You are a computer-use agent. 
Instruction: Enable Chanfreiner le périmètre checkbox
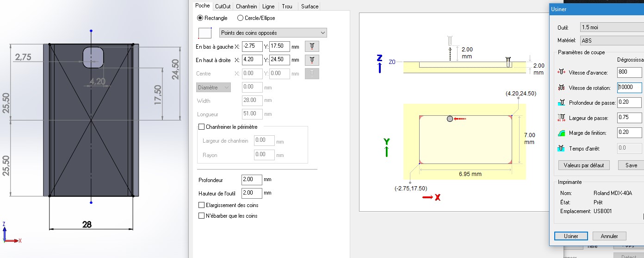tap(201, 126)
